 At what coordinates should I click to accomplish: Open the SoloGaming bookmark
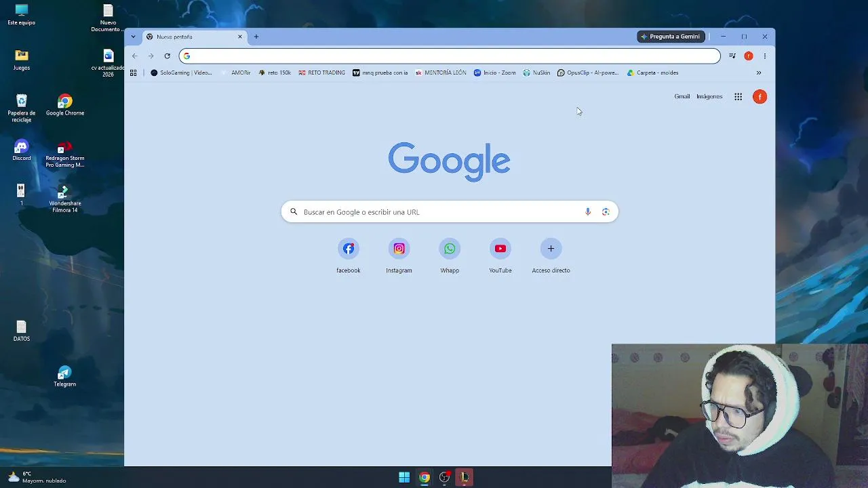coord(181,73)
